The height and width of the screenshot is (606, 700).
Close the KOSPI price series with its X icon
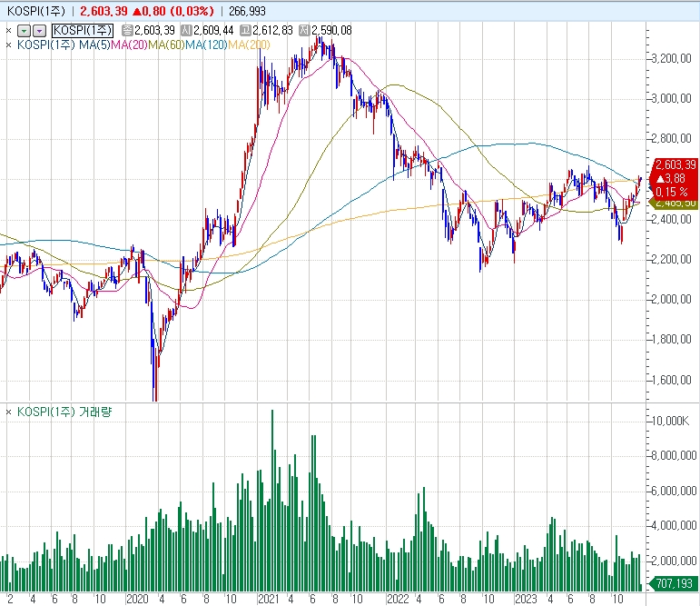tap(8, 30)
